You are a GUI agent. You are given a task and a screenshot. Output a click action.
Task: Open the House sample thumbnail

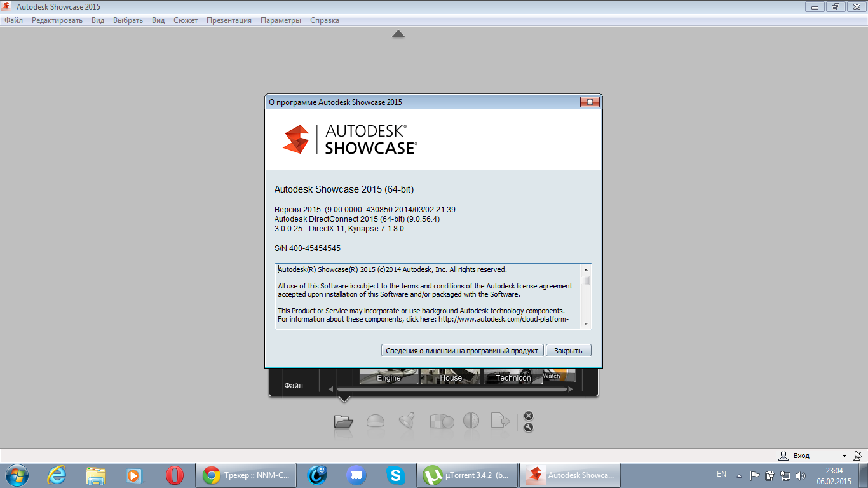pos(451,376)
